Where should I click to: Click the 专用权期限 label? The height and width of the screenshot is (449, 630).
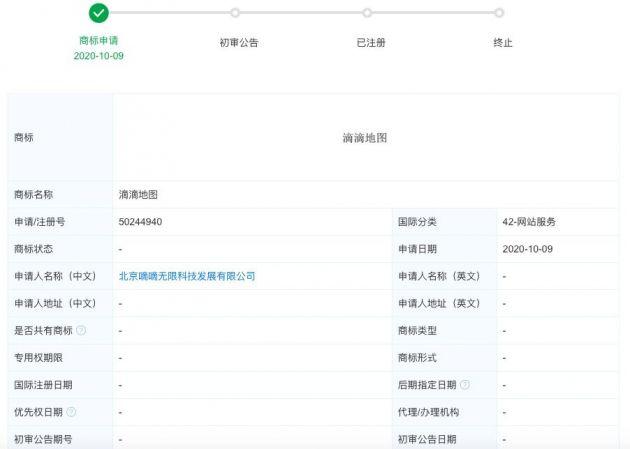pos(39,357)
